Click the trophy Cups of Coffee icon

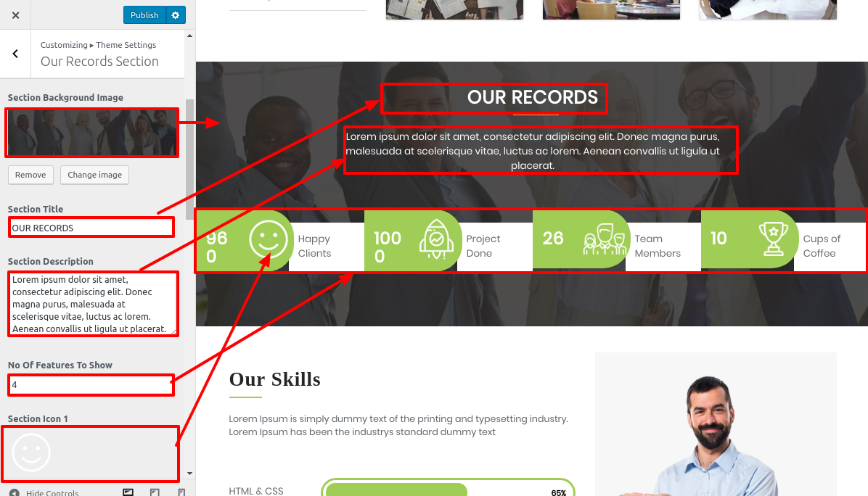(774, 239)
